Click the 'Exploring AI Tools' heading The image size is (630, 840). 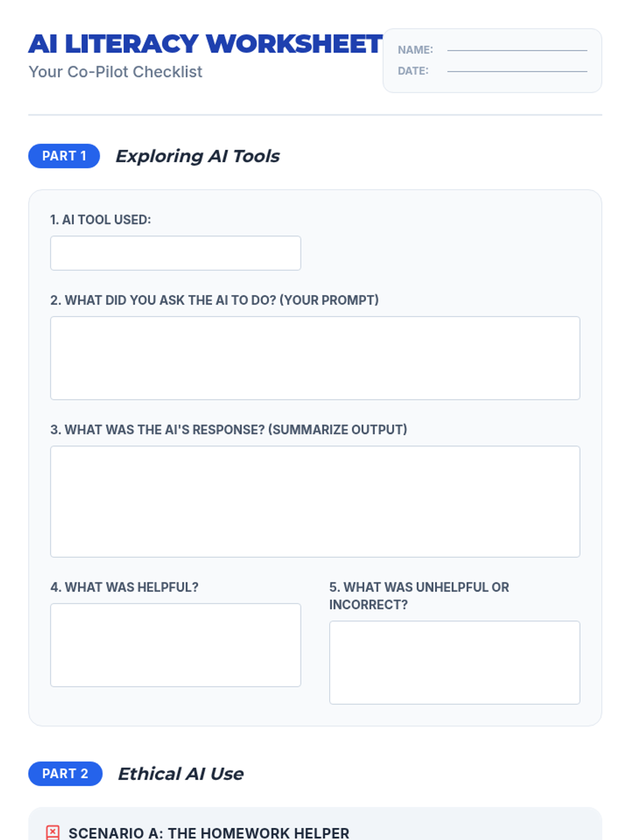(x=197, y=156)
